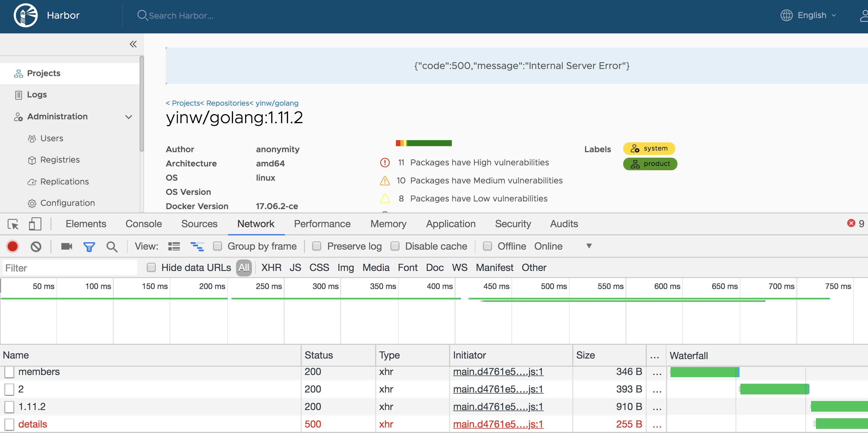Enable Disable cache

click(x=395, y=246)
